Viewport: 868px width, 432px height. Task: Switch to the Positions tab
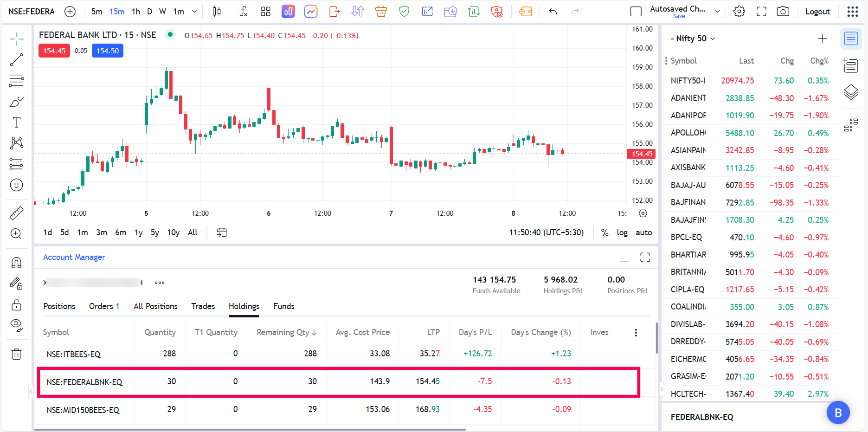[x=59, y=306]
